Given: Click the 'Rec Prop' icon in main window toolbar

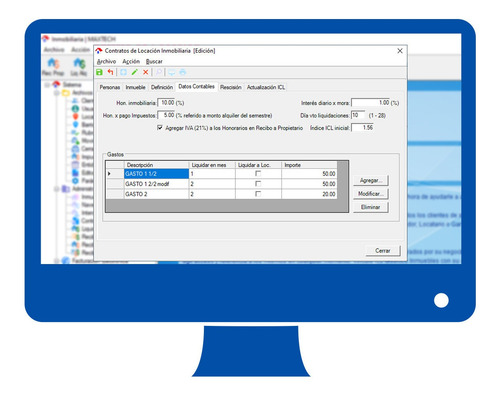Looking at the screenshot, I should click(x=53, y=67).
